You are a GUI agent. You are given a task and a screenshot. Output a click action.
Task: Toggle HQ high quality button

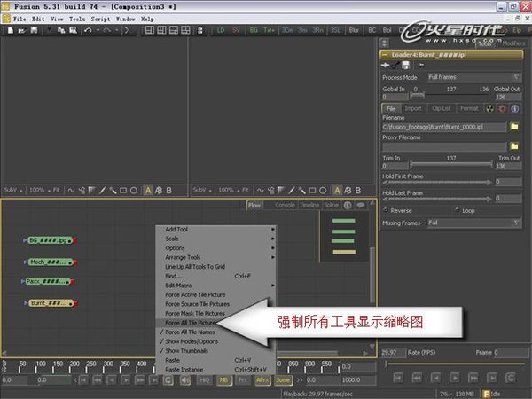(x=205, y=380)
